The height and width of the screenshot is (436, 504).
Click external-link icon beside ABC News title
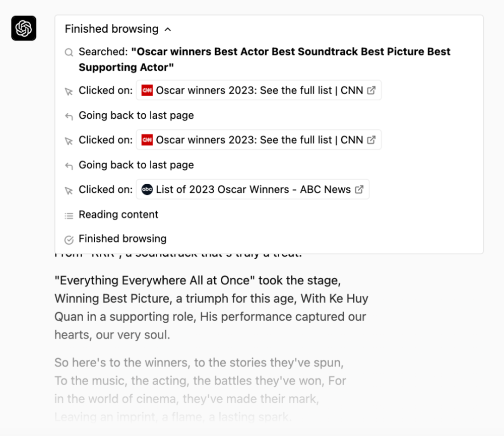(359, 190)
